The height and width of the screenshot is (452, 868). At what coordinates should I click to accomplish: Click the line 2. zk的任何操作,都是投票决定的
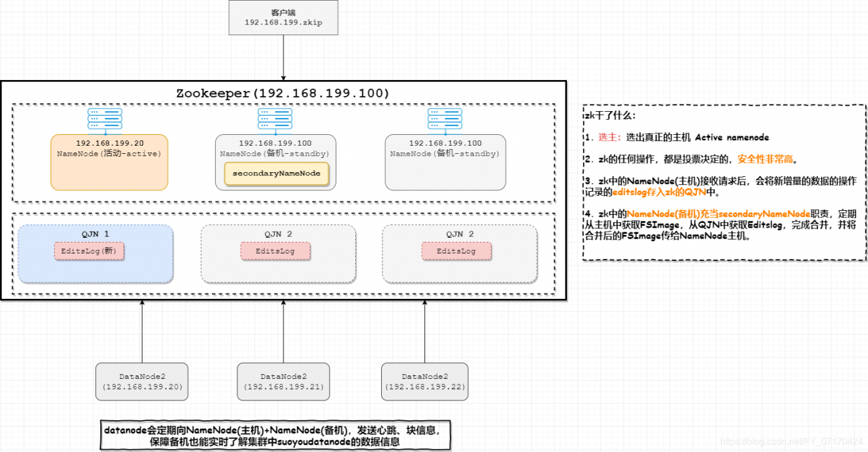tap(691, 160)
